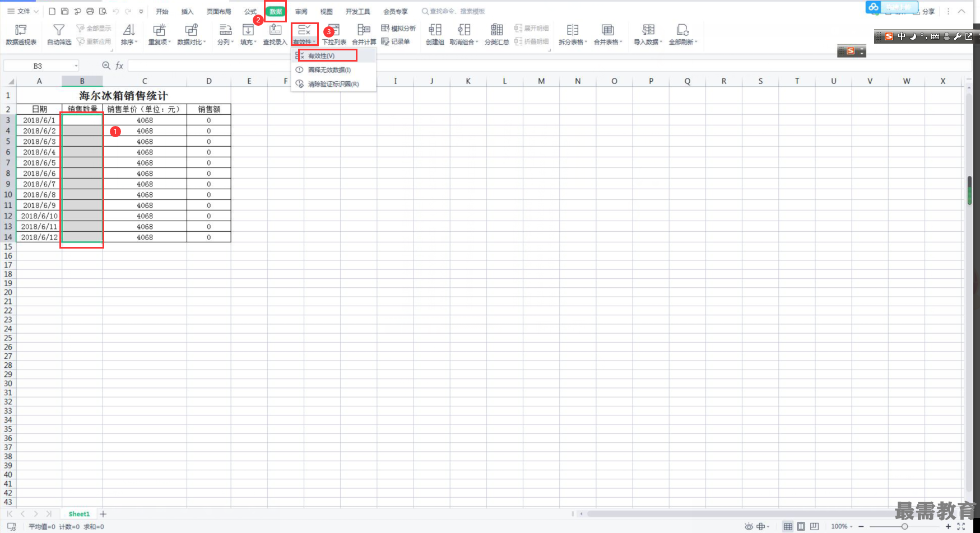Add a new sheet with plus button
The width and height of the screenshot is (980, 533).
pos(103,514)
